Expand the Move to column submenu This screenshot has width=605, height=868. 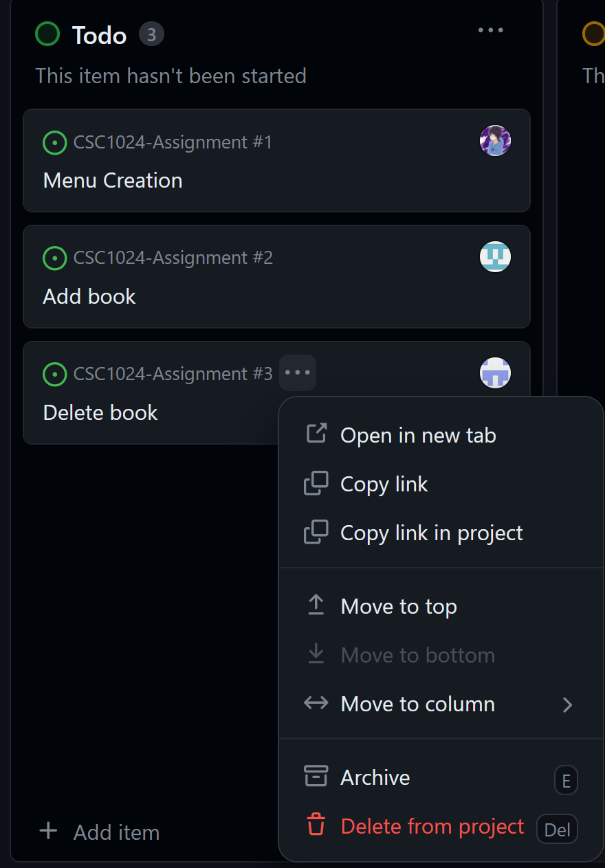click(417, 704)
